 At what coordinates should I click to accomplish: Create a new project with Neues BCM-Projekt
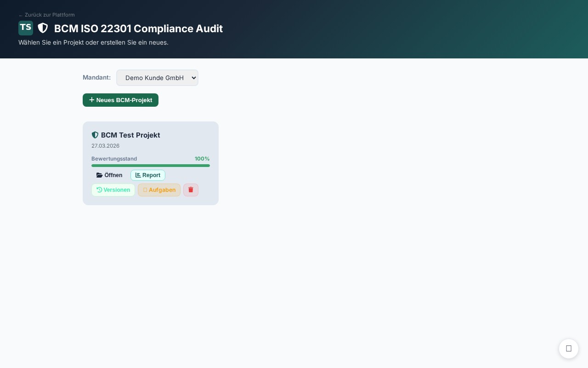tap(120, 100)
